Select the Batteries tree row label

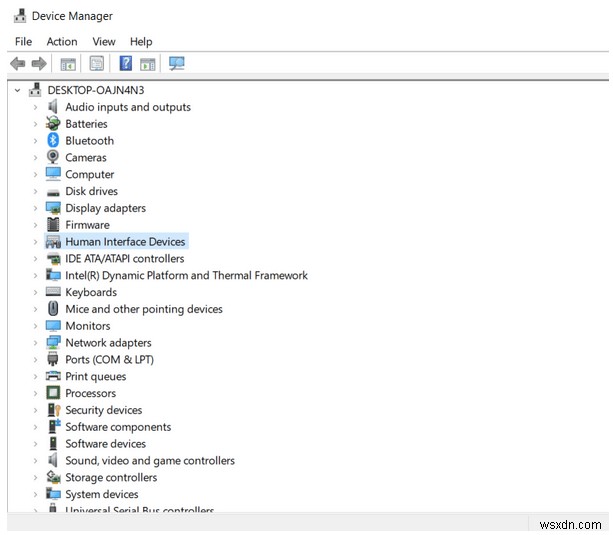[86, 124]
